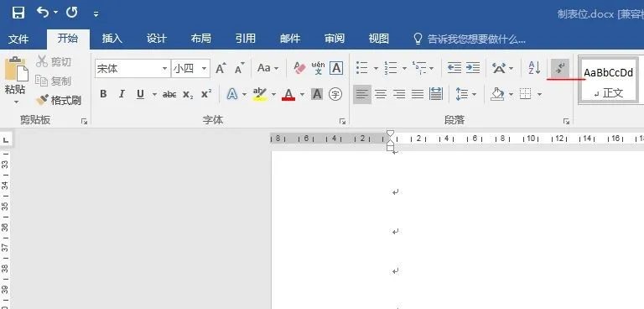This screenshot has height=309, width=644.
Task: Insert enclosed character 字 icon
Action: 335,95
